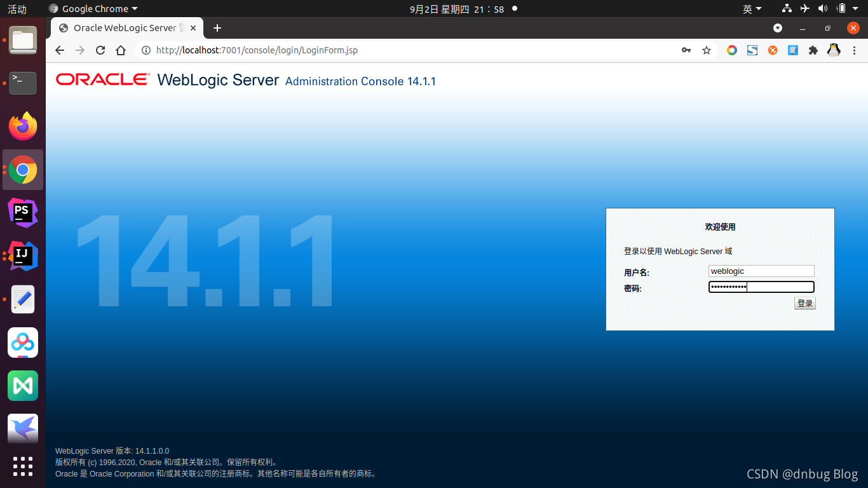Open the Files app in the dock
868x488 pixels.
point(23,40)
